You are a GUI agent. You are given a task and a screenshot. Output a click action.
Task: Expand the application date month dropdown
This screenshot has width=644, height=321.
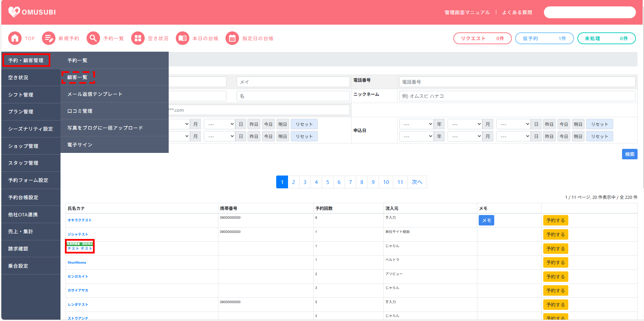(x=465, y=124)
